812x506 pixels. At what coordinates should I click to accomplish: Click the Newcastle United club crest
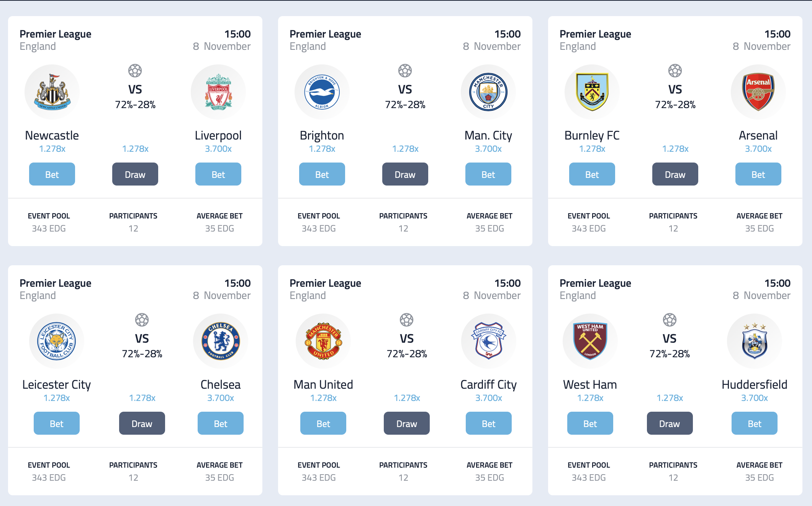click(x=52, y=92)
